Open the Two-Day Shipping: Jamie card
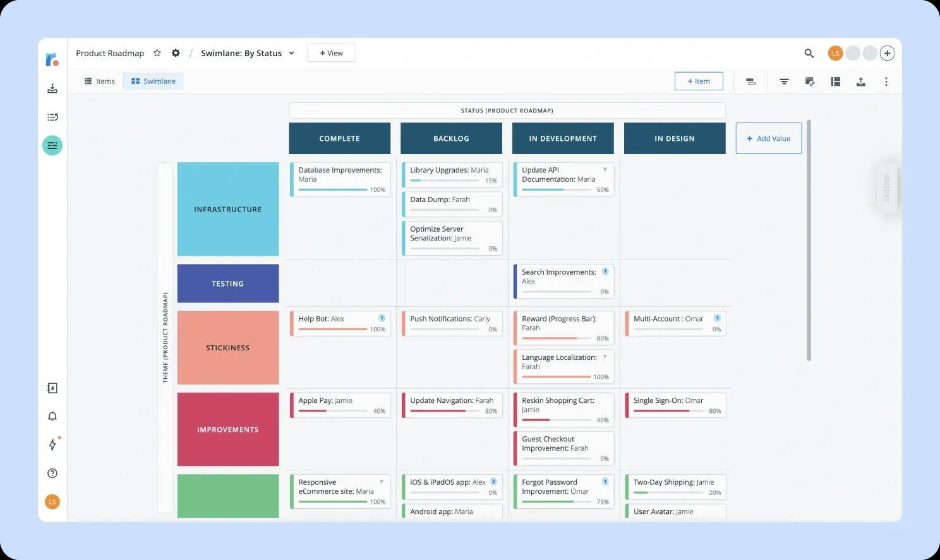 click(675, 487)
